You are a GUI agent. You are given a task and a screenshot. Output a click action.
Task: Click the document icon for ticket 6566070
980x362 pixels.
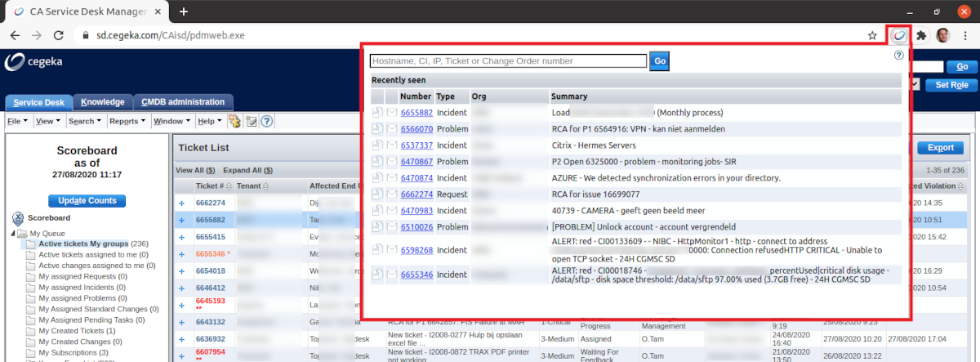[377, 129]
